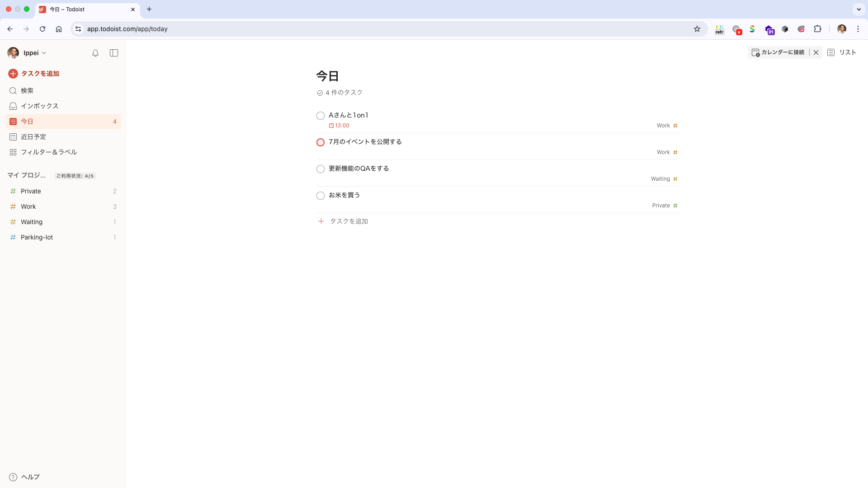The height and width of the screenshot is (488, 868).
Task: Select 今日 in the sidebar menu
Action: (27, 121)
